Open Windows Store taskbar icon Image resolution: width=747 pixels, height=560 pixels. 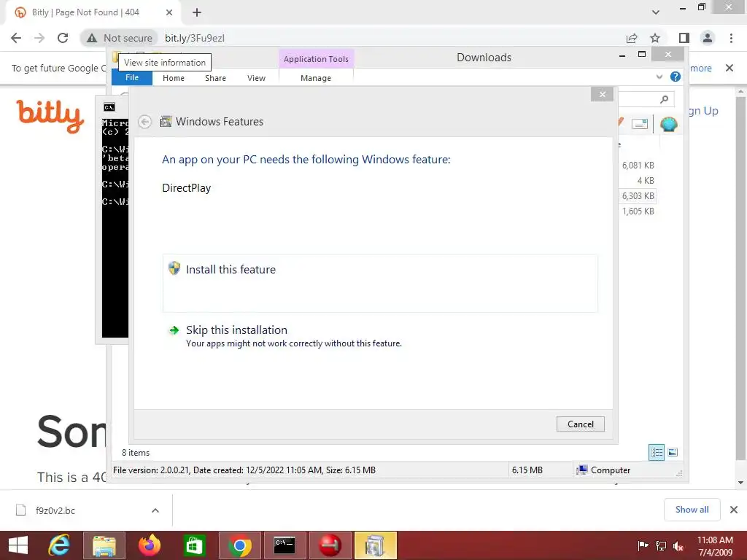tap(194, 545)
